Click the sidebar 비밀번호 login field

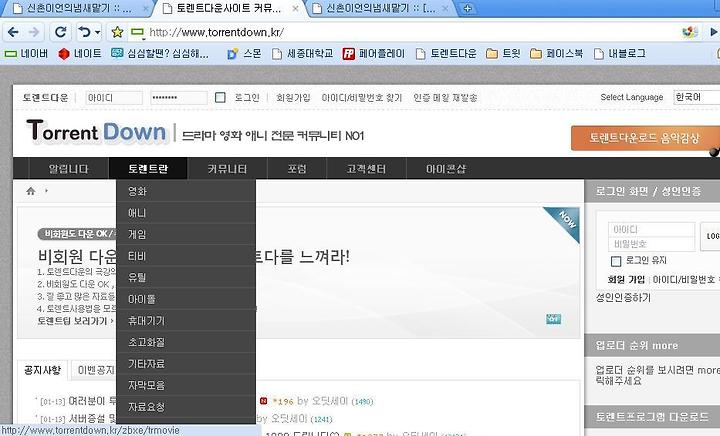coord(652,244)
